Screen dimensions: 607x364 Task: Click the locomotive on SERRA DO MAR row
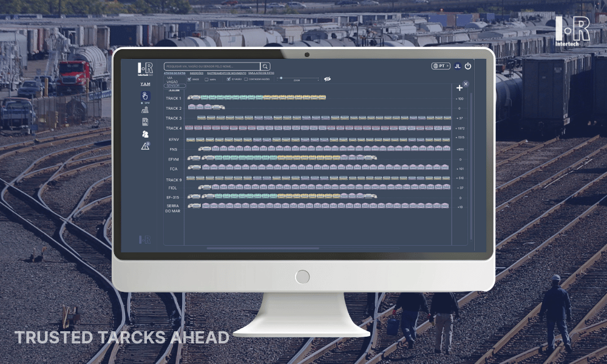194,206
